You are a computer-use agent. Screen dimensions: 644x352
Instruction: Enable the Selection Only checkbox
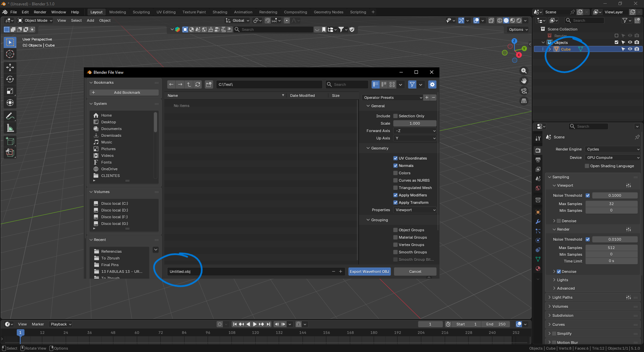pos(395,116)
